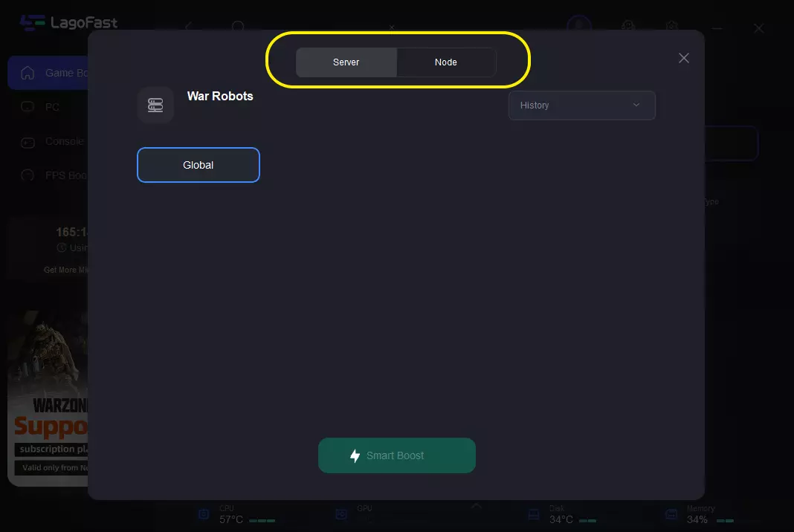794x532 pixels.
Task: Click the War Robots server icon
Action: click(155, 105)
